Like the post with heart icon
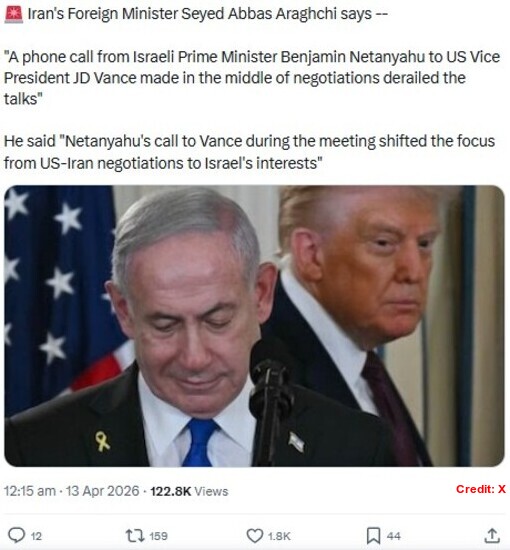Viewport: 510px width, 550px height. [x=255, y=536]
